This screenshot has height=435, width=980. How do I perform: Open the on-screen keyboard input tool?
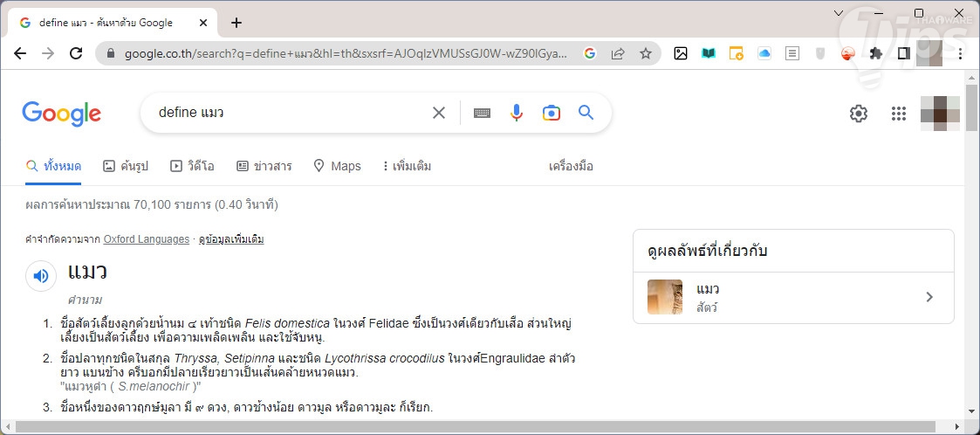click(x=482, y=114)
